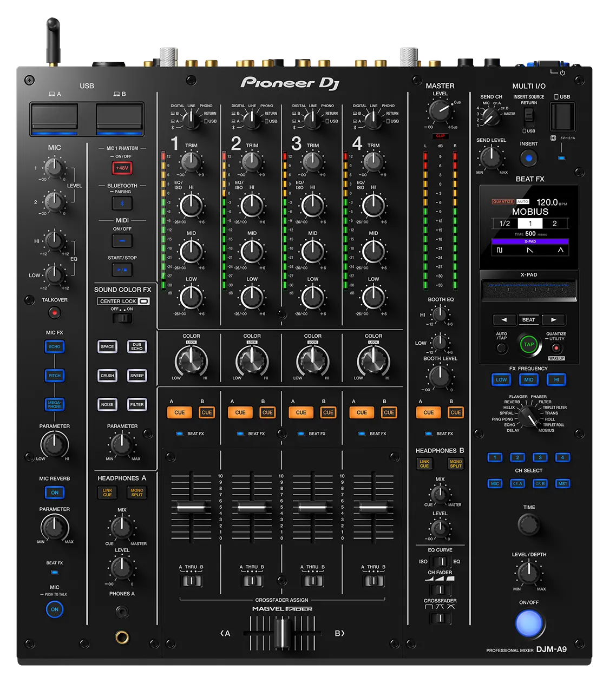Screen dimensions: 616x683
Task: Flip channel 3 crossfader assign switch
Action: tap(312, 581)
